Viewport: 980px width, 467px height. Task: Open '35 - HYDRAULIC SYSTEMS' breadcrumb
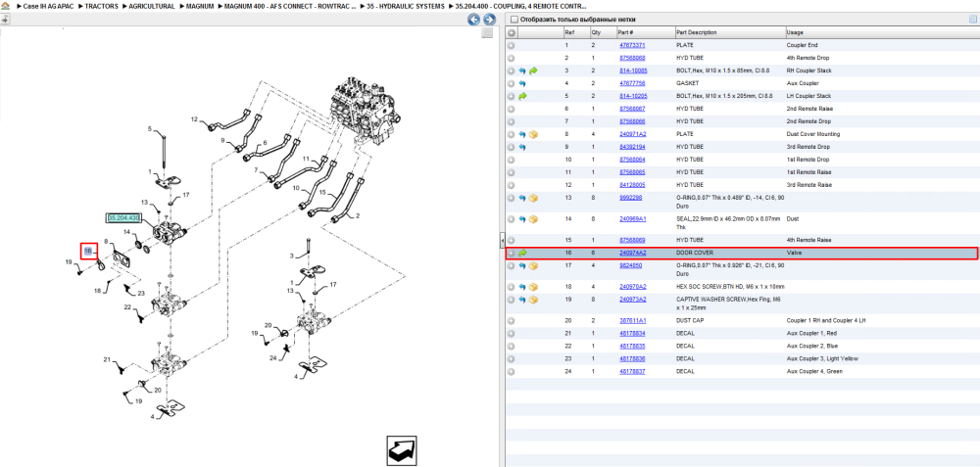click(406, 6)
